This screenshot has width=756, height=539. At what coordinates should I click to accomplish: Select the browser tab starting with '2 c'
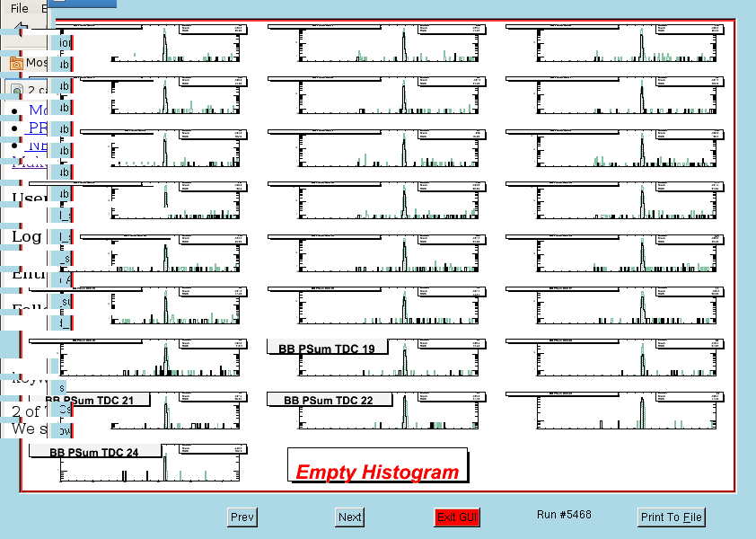[26, 90]
